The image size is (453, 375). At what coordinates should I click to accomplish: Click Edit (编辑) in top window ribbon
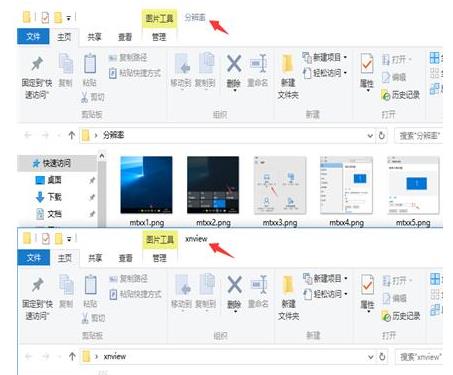coord(394,77)
